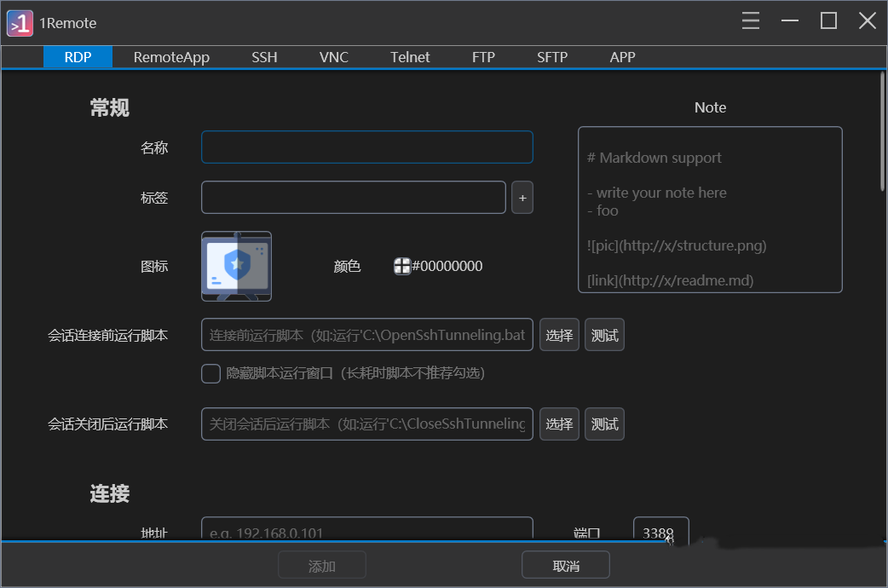This screenshot has width=888, height=588.
Task: Switch to the SSH tab
Action: click(x=264, y=57)
